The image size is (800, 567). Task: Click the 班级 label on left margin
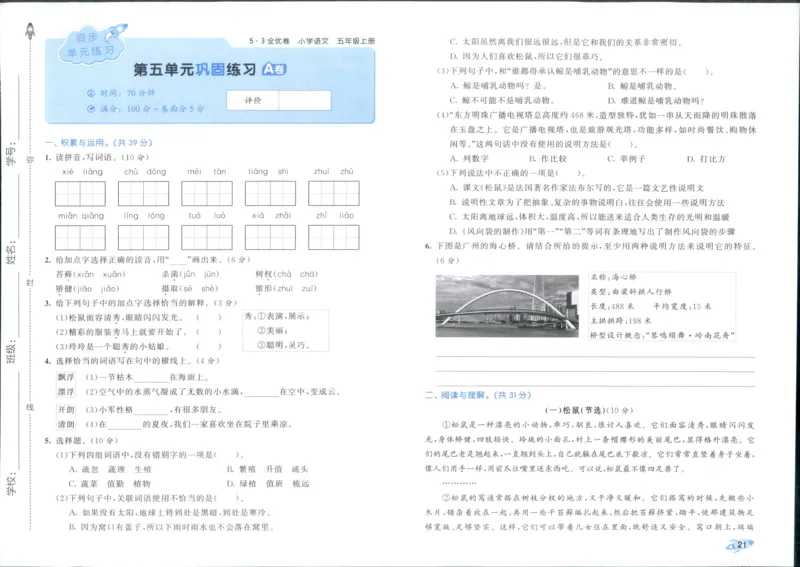click(11, 352)
